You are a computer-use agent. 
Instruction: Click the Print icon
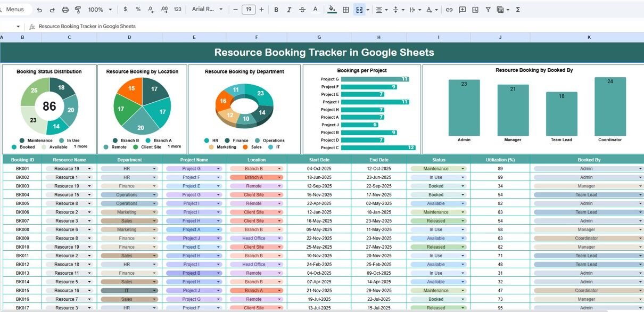coord(65,10)
